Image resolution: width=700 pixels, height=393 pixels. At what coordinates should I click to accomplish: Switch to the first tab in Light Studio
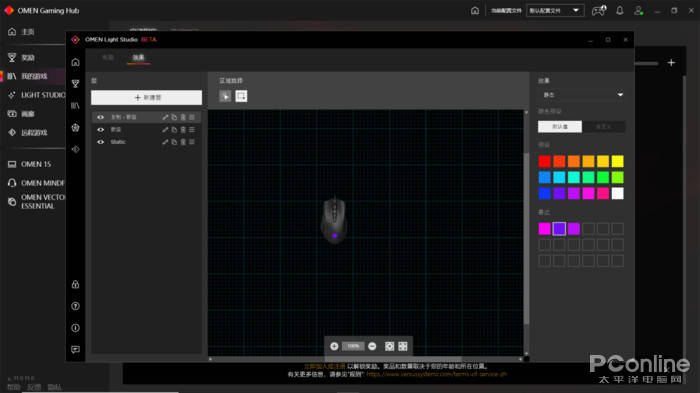(x=108, y=57)
